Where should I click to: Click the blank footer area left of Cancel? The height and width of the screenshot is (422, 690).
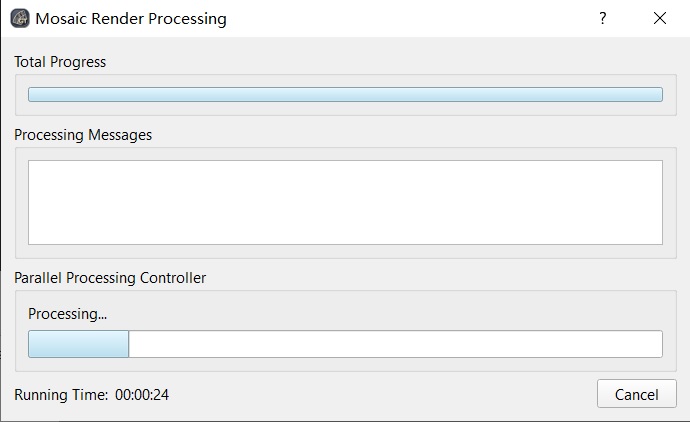click(383, 394)
